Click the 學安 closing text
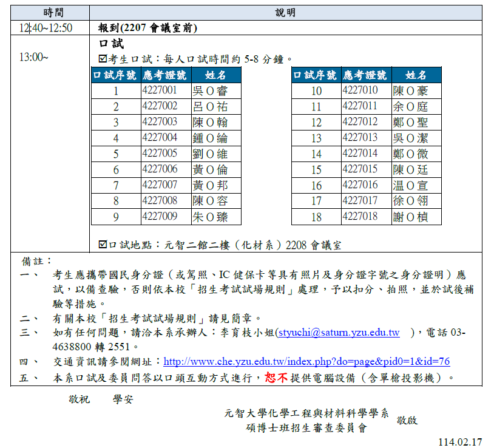 [123, 399]
